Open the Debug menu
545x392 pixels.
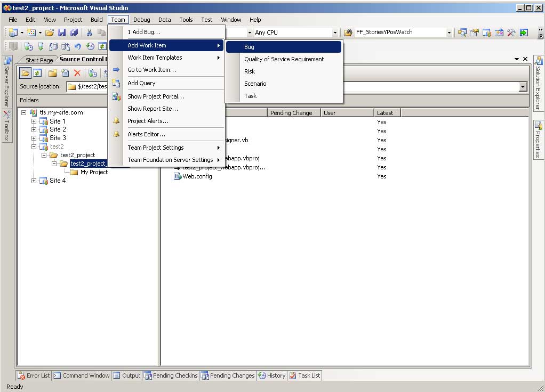pos(142,20)
